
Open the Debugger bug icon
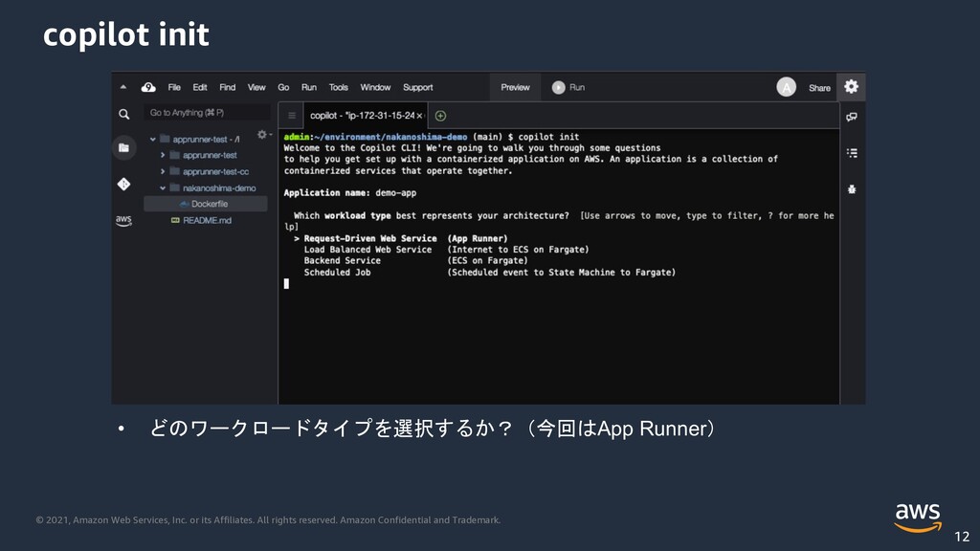click(x=851, y=189)
